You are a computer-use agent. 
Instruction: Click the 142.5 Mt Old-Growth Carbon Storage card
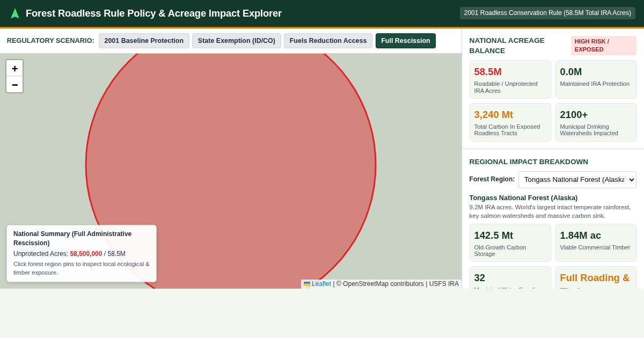[510, 243]
